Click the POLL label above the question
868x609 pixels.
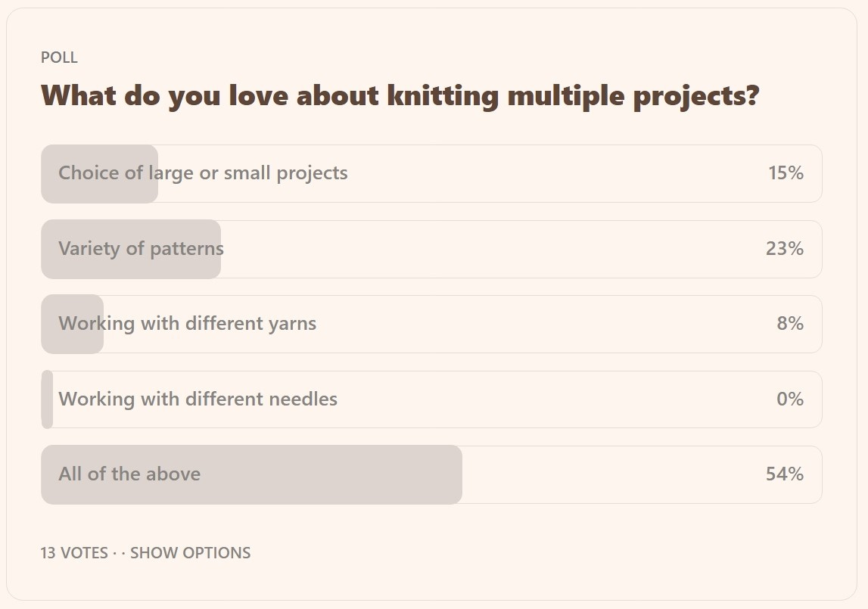(x=59, y=57)
